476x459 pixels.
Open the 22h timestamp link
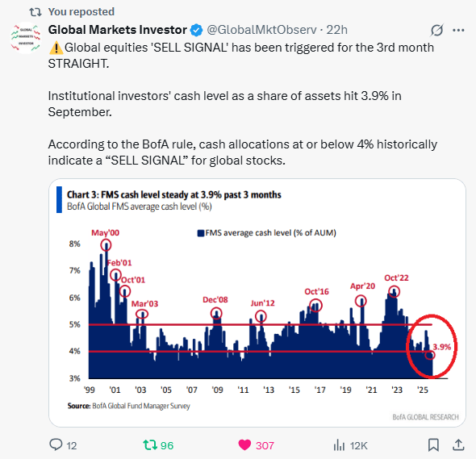click(x=336, y=30)
